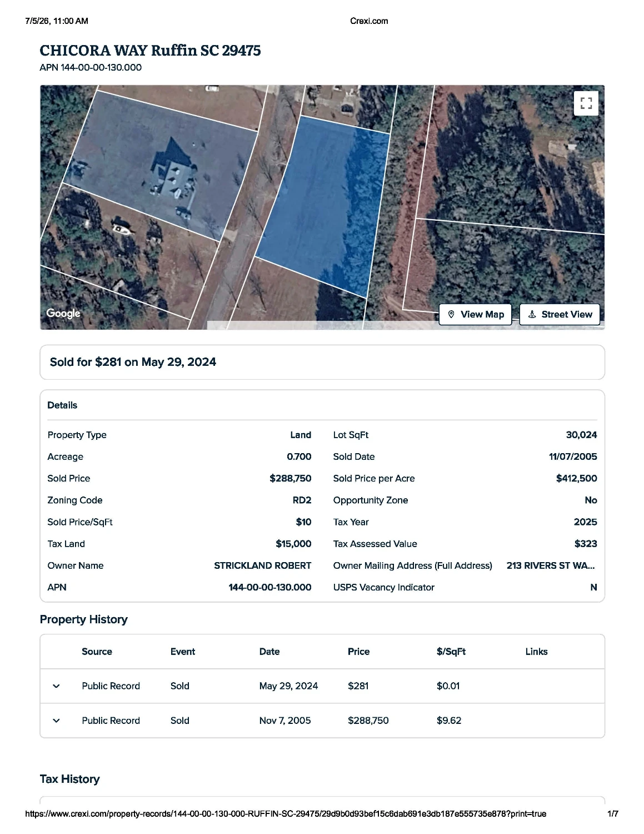Click the Crexi.com page header text
This screenshot has width=644, height=834.
(369, 21)
